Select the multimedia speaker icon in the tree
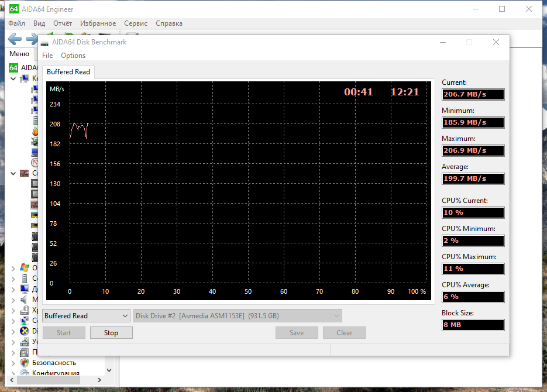The image size is (547, 392). click(x=24, y=300)
